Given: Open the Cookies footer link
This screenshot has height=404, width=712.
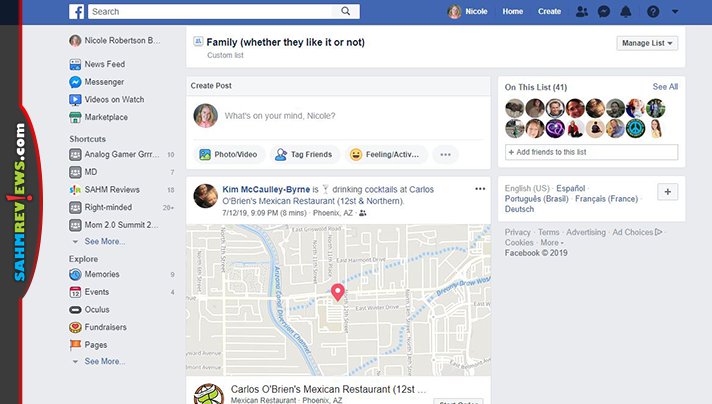Looking at the screenshot, I should tap(519, 242).
